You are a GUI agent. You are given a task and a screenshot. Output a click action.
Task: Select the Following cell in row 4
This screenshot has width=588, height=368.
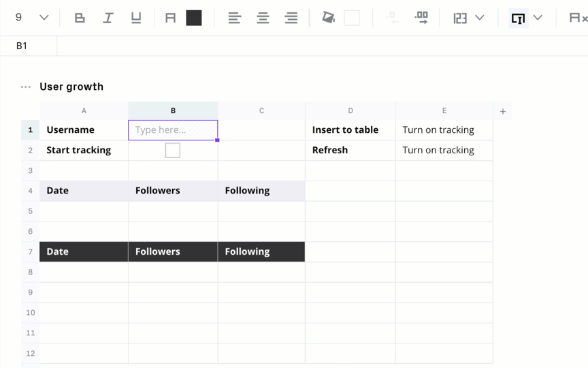pyautogui.click(x=261, y=191)
